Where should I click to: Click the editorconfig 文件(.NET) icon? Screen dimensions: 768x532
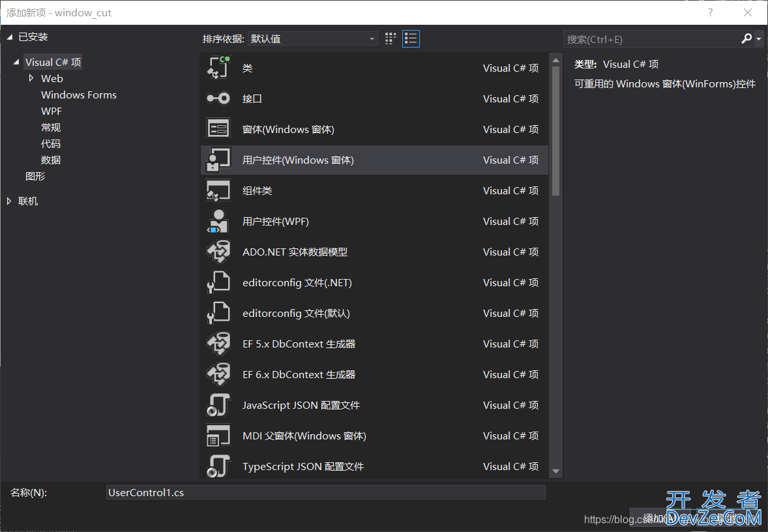point(218,283)
